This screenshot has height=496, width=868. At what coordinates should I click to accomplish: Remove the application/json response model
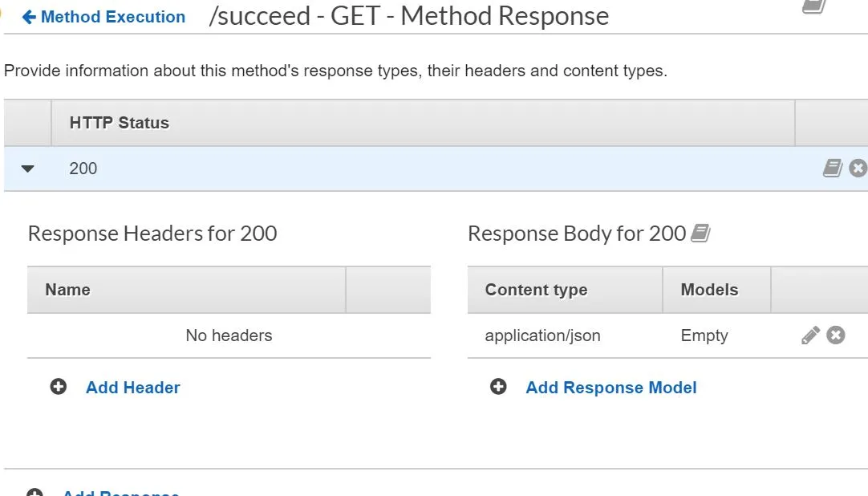coord(836,335)
